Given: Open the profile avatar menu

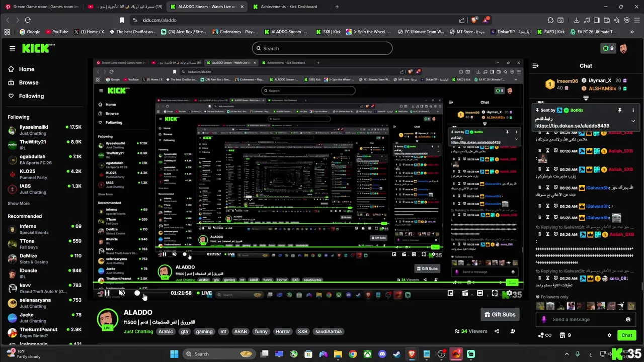Looking at the screenshot, I should tap(623, 48).
